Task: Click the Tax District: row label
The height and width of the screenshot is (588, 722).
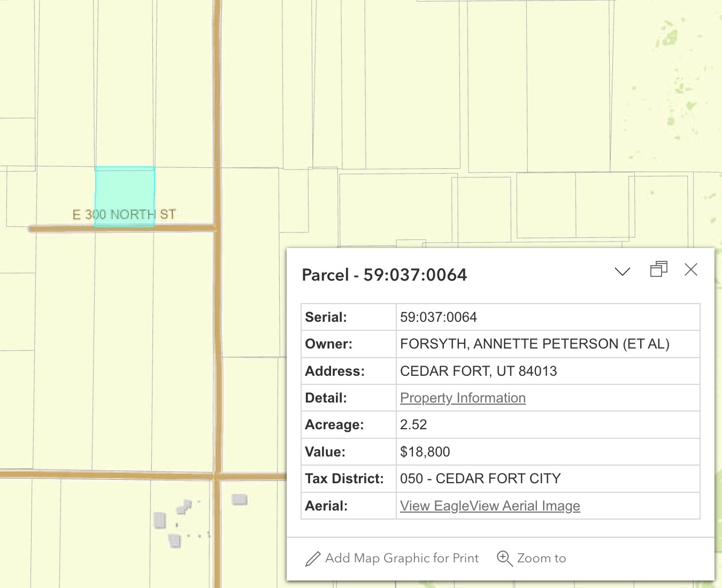Action: tap(344, 478)
